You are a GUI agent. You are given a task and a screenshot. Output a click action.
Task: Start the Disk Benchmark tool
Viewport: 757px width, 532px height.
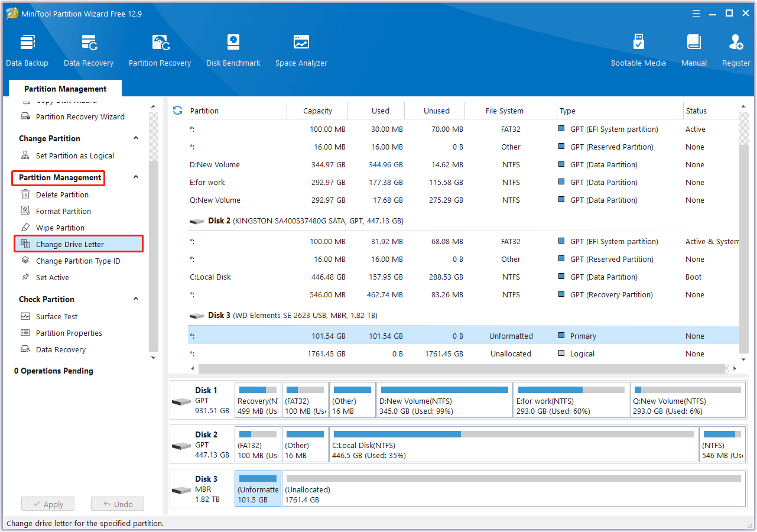(x=233, y=50)
